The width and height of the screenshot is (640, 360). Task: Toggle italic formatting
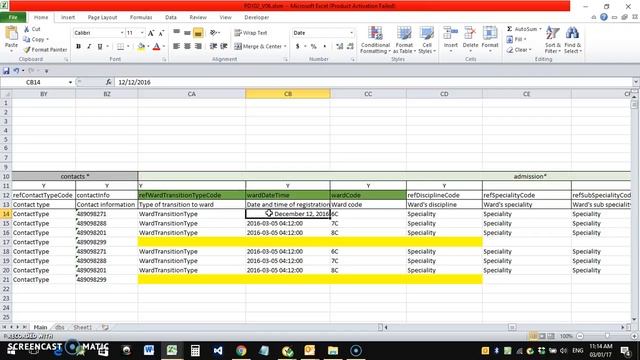coord(89,47)
